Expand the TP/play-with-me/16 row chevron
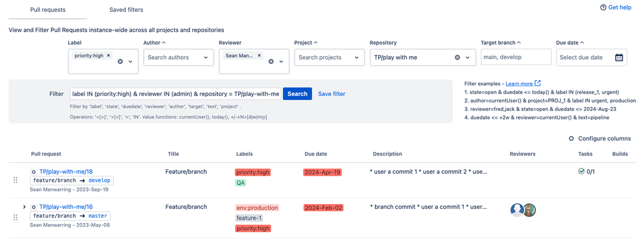 (24, 207)
